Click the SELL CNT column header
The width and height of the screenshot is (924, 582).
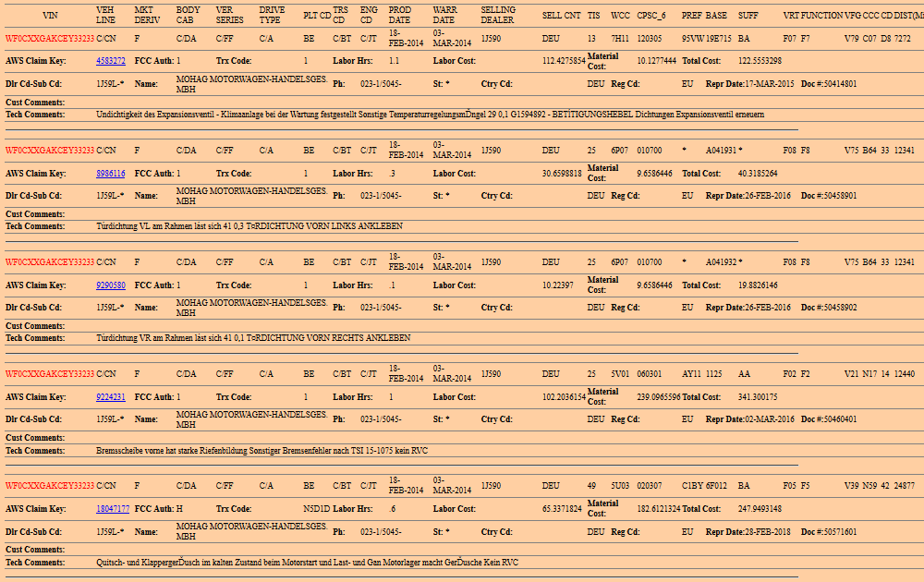pos(561,16)
